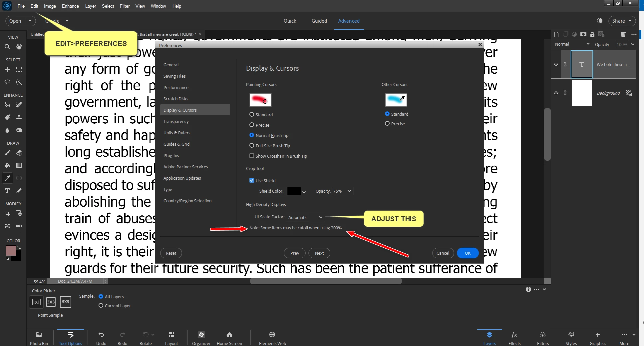Viewport: 644px width, 346px height.
Task: Select the Zoom tool in toolbox
Action: [x=7, y=47]
